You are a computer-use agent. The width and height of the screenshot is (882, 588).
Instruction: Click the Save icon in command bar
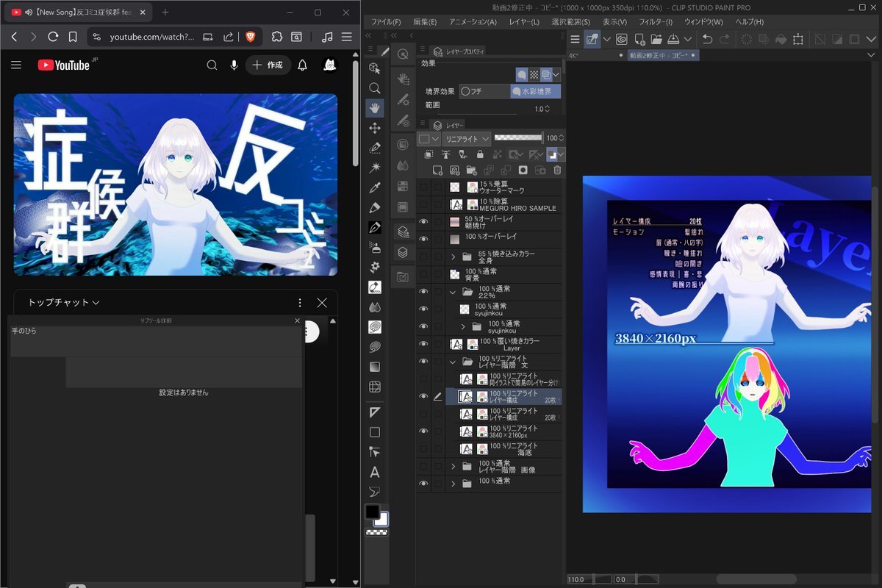point(673,39)
